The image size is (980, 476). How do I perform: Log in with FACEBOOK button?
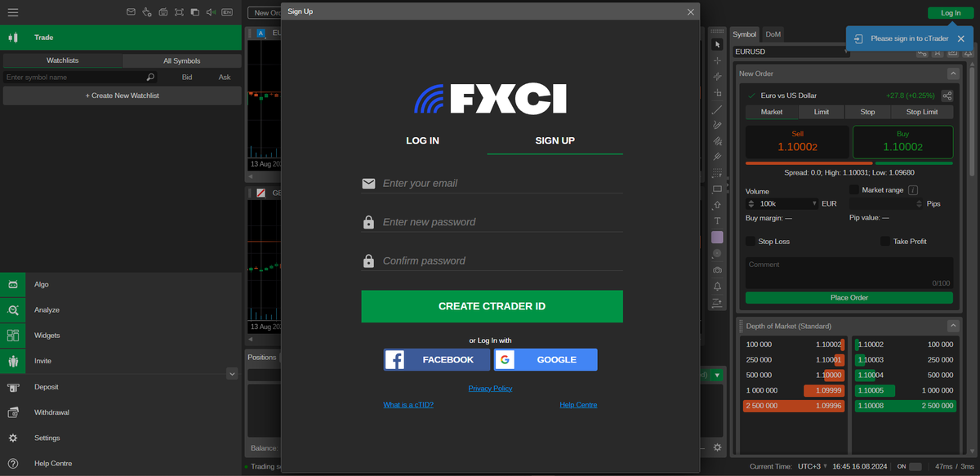(x=437, y=359)
